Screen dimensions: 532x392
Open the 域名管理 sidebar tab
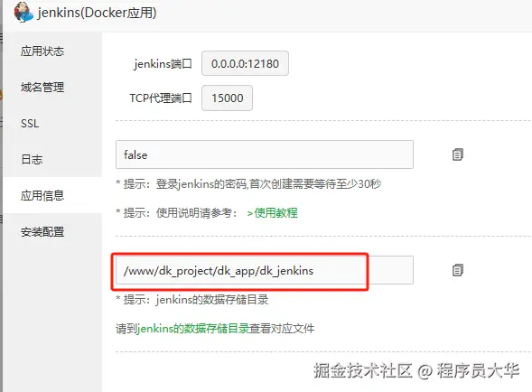[42, 88]
